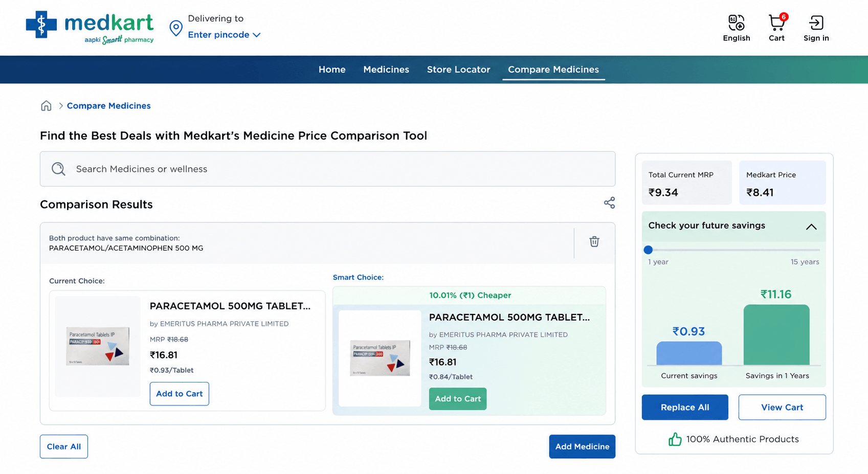Viewport: 868px width, 474px height.
Task: Open Current Choice PARACETAMOL 500MG TABLET title
Action: pyautogui.click(x=230, y=306)
